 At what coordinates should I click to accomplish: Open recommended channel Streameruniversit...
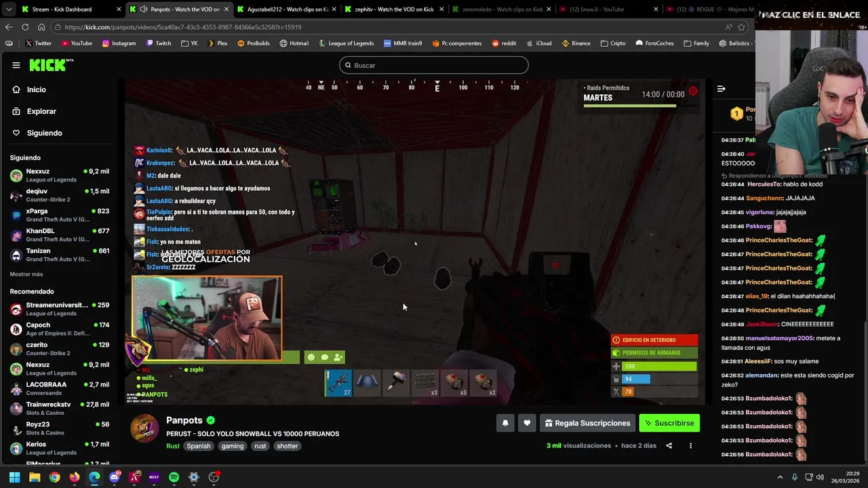click(60, 309)
